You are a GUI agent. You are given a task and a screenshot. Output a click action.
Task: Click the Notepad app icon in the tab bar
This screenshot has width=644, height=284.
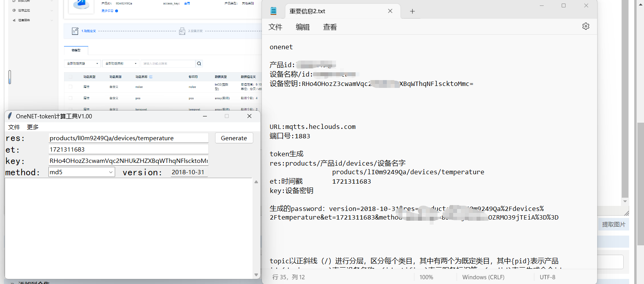tap(274, 11)
